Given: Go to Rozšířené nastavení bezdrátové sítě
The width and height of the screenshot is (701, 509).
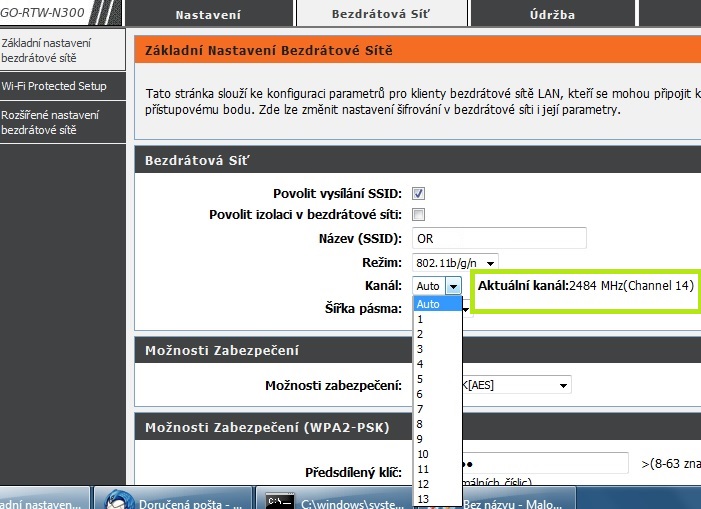Looking at the screenshot, I should click(50, 122).
